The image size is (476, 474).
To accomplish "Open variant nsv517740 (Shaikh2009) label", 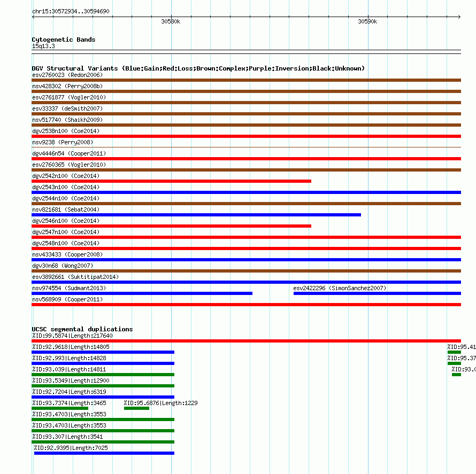I will pyautogui.click(x=67, y=120).
